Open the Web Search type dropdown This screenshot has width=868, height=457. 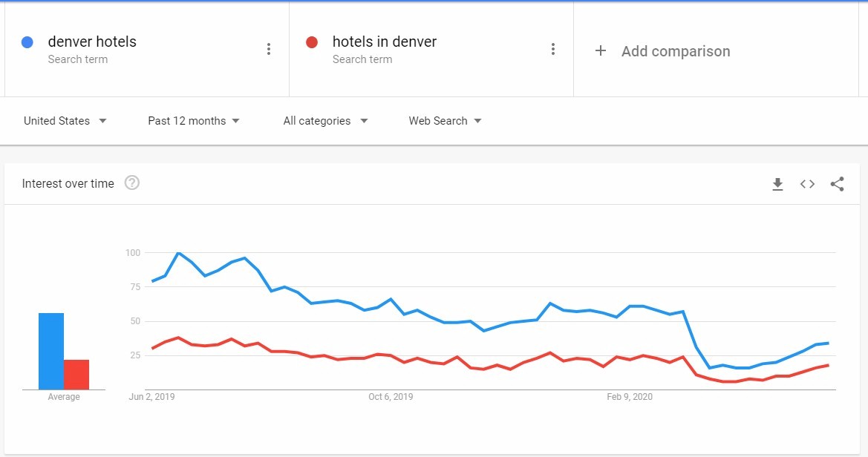[x=445, y=121]
